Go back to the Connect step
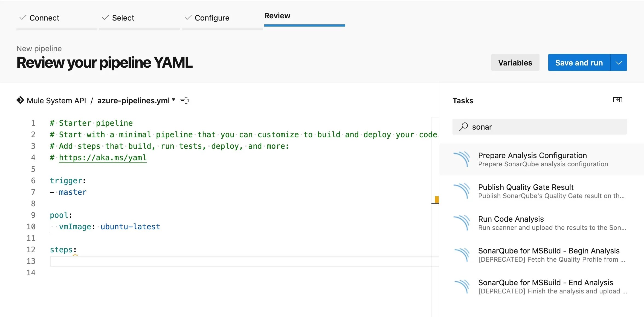The image size is (644, 317). (x=44, y=18)
